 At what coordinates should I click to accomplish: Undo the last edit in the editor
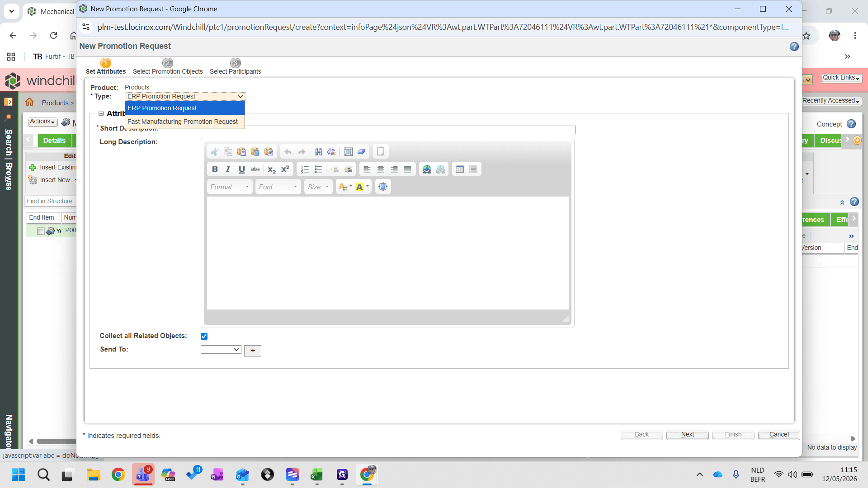(x=288, y=152)
